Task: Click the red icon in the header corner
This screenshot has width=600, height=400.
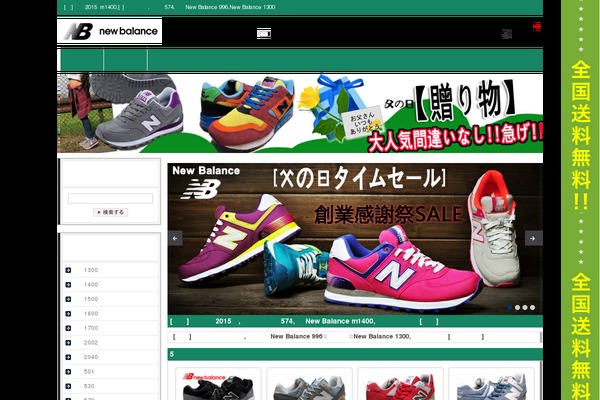Action: click(x=537, y=26)
